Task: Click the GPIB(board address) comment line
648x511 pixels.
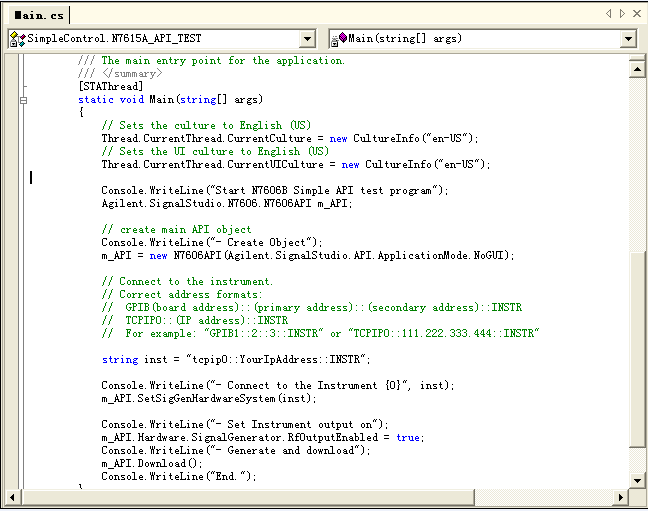Action: [x=312, y=308]
